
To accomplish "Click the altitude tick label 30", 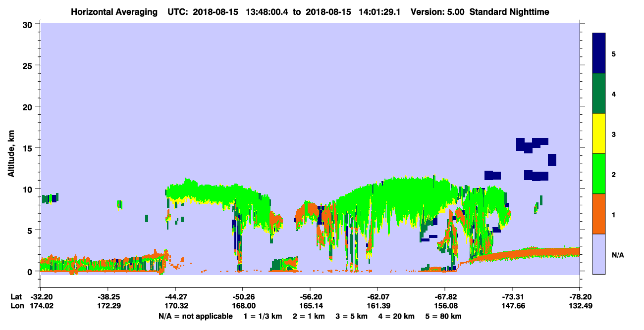I will (x=29, y=24).
